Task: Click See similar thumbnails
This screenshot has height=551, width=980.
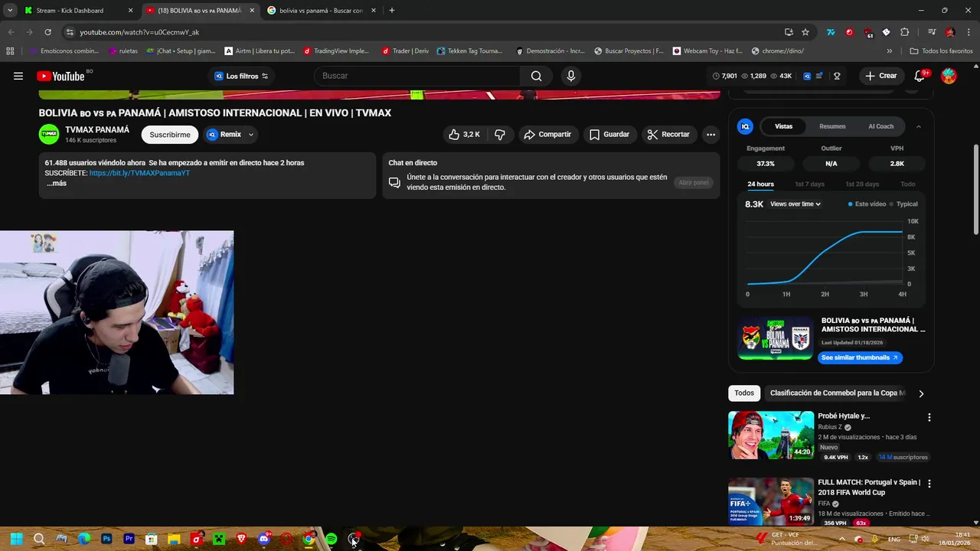Action: pos(860,357)
